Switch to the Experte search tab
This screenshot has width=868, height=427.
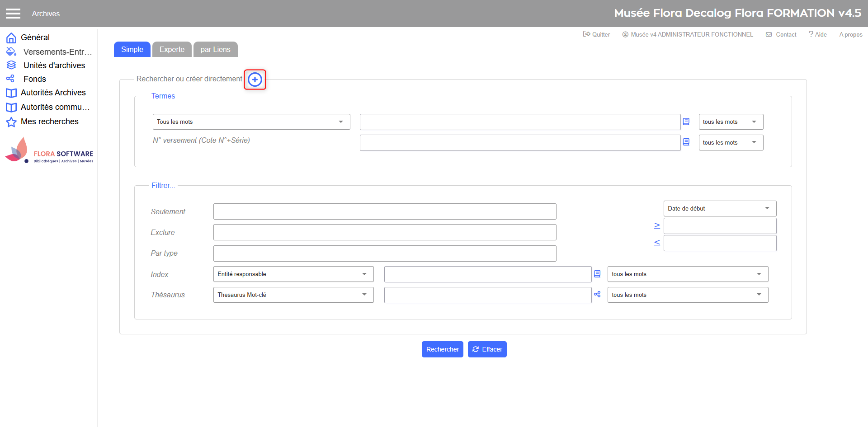(x=172, y=49)
